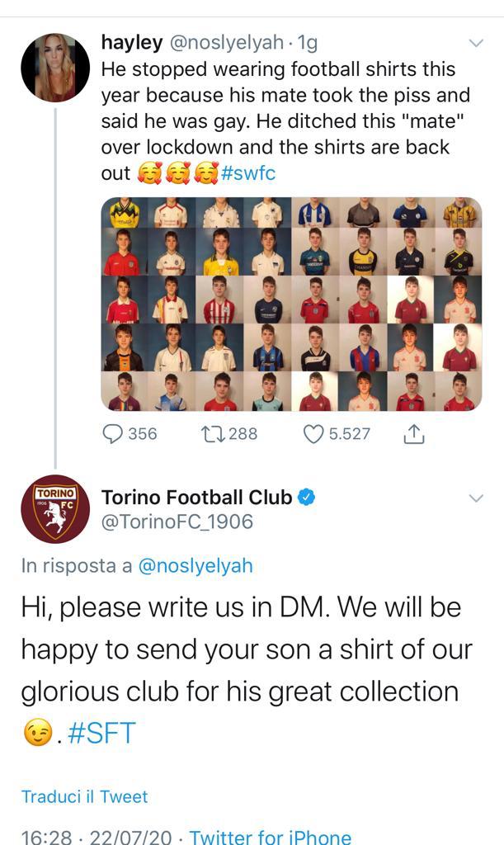Click the Torino Football Club name
The image size is (504, 845).
[x=196, y=498]
